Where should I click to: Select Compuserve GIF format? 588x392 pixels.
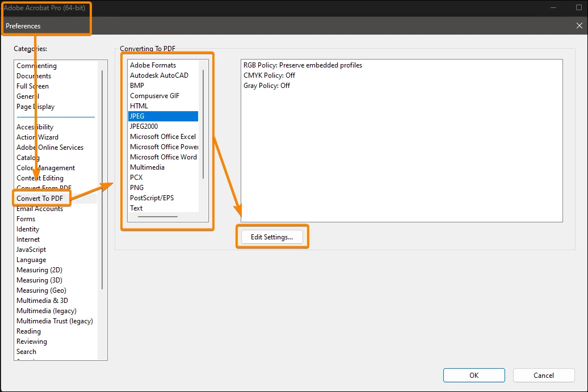(x=154, y=95)
